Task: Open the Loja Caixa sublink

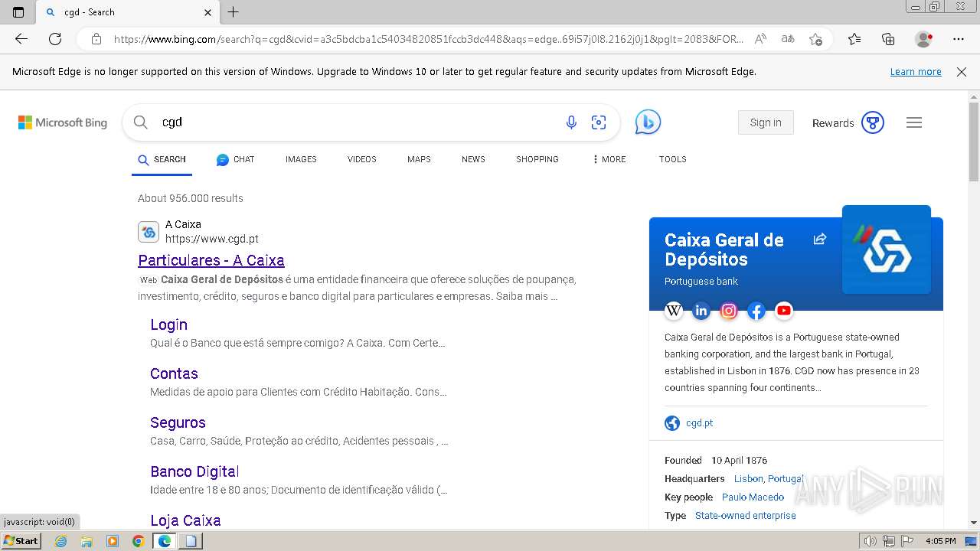Action: click(x=185, y=520)
